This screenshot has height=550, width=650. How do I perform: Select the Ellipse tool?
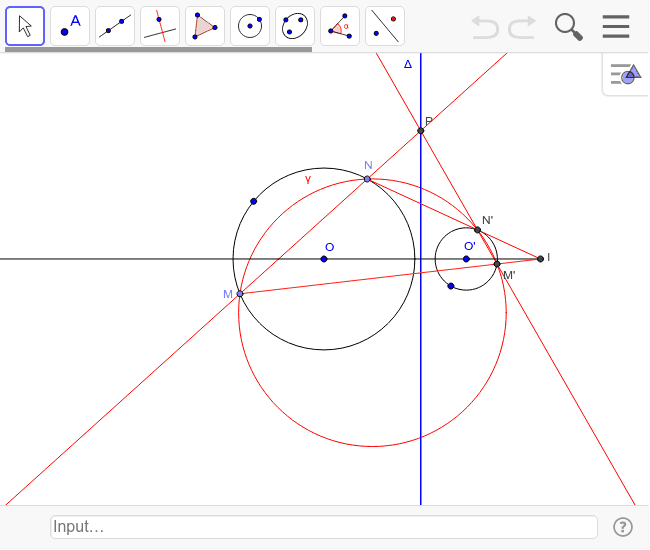coord(295,26)
